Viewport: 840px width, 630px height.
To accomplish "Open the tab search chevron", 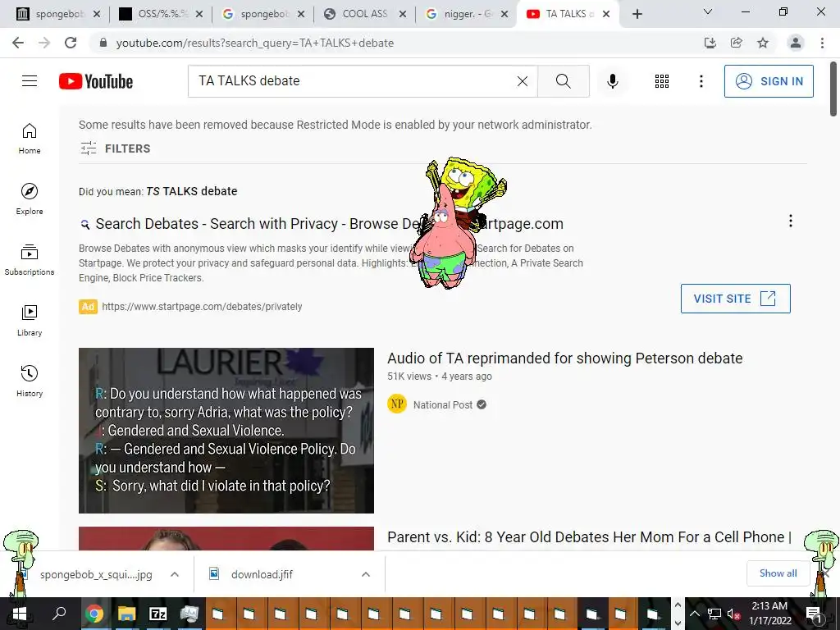I will [x=708, y=11].
